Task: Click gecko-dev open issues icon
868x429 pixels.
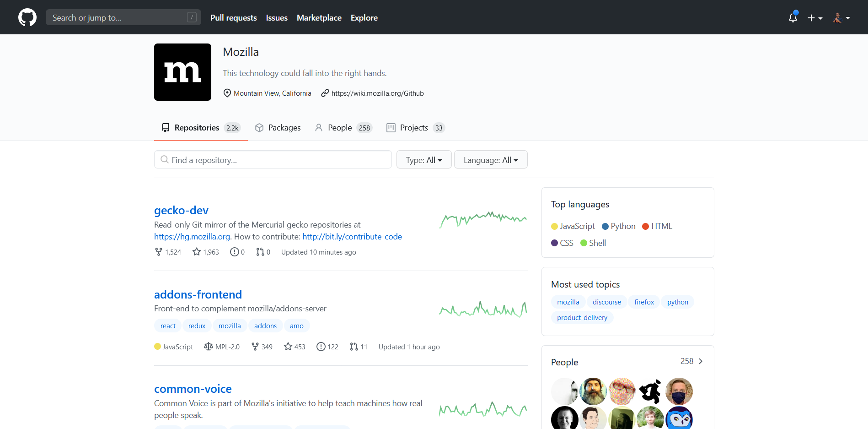Action: click(x=234, y=252)
